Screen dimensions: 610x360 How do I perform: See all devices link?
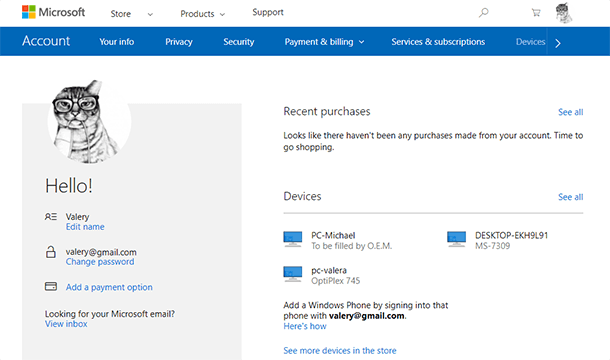[x=571, y=197]
